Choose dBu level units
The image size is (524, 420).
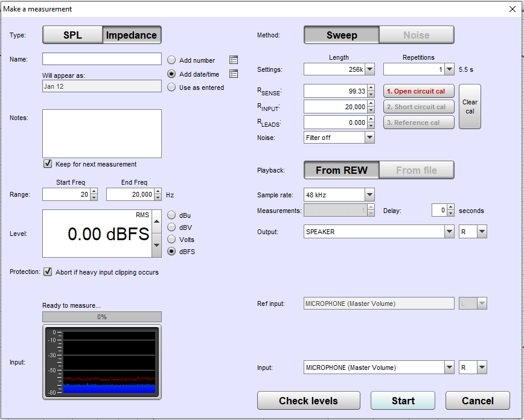171,215
